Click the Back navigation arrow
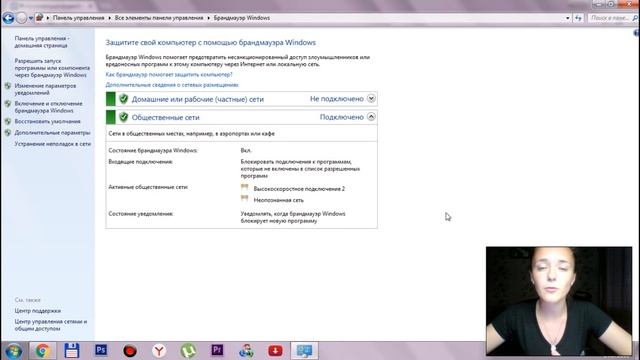The image size is (640, 360). pos(8,18)
